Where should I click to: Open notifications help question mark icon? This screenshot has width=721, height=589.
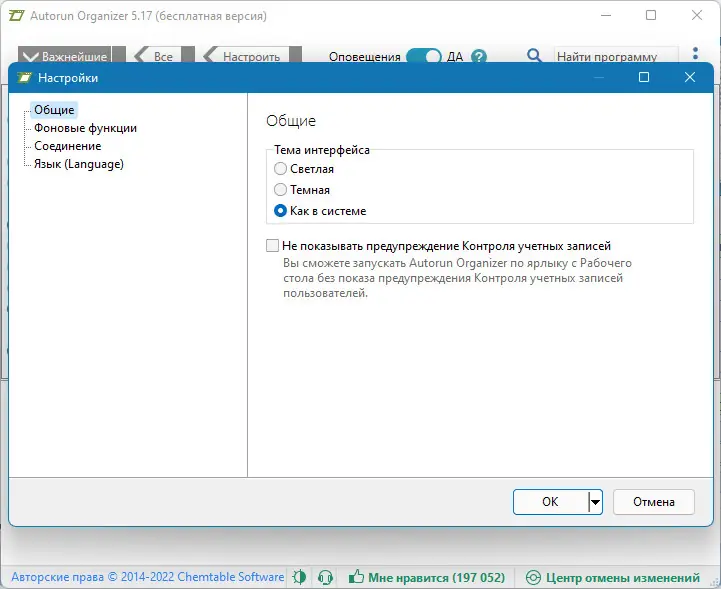pyautogui.click(x=479, y=57)
